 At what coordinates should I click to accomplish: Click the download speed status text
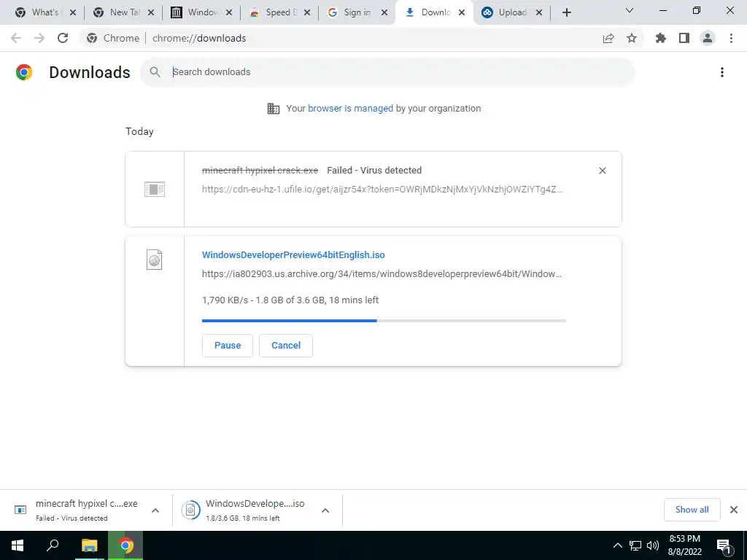click(x=290, y=300)
